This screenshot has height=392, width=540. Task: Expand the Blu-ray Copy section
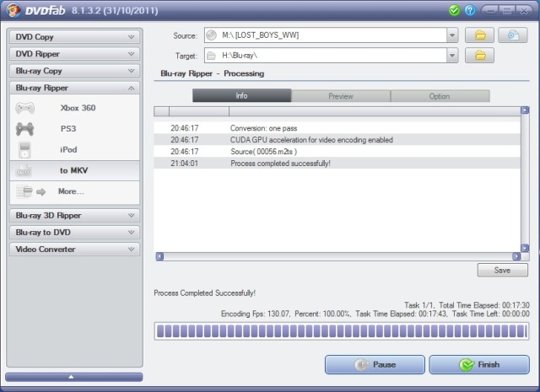coord(75,71)
